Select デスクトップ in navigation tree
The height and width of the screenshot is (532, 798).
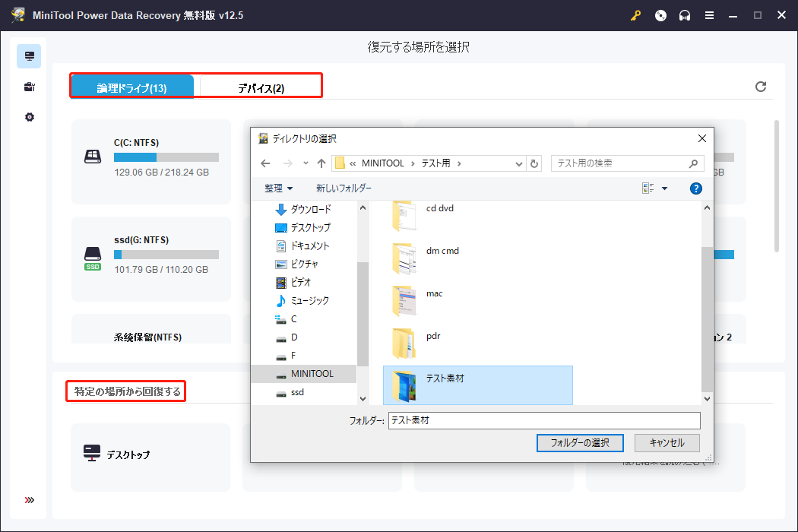[302, 227]
